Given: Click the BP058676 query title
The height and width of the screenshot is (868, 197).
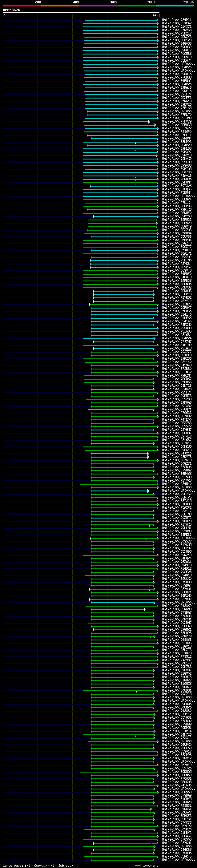Looking at the screenshot, I should pyautogui.click(x=11, y=10).
